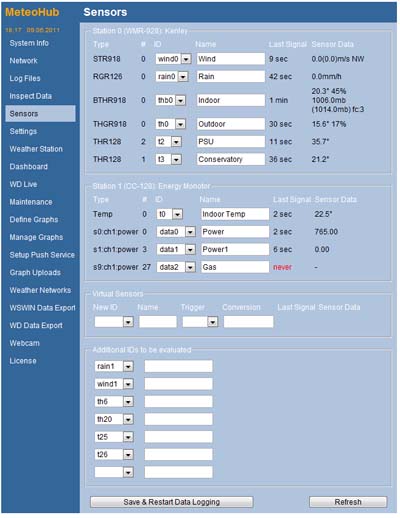The width and height of the screenshot is (400, 518).
Task: Edit the Power name field
Action: click(235, 232)
